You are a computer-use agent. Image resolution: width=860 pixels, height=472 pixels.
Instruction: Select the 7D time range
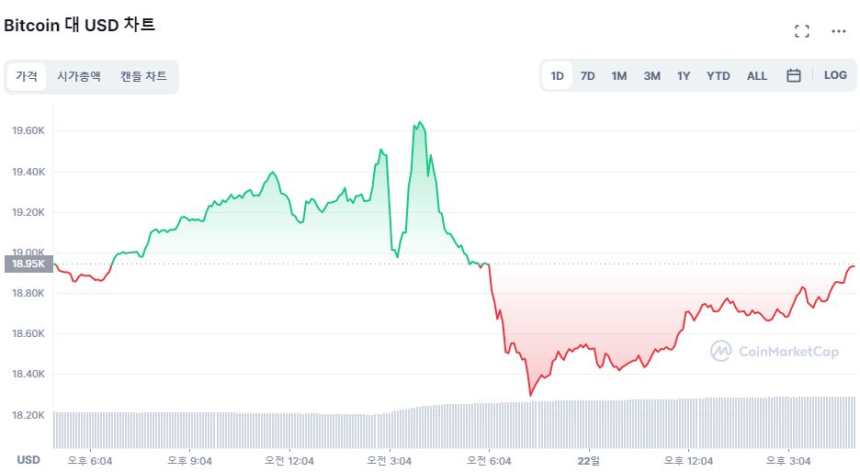[x=588, y=75]
